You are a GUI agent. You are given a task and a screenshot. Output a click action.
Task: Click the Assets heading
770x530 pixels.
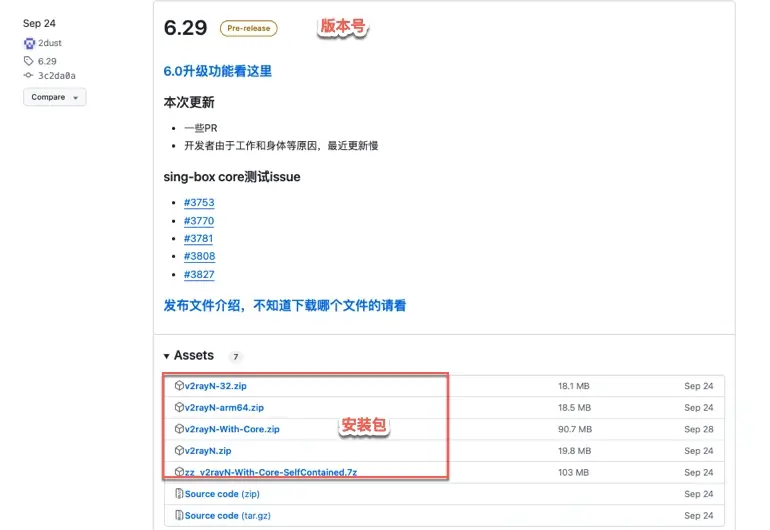click(194, 355)
